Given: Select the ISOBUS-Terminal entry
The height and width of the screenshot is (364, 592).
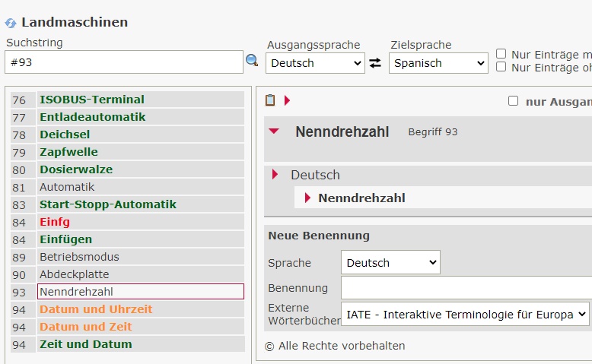Looking at the screenshot, I should 92,100.
